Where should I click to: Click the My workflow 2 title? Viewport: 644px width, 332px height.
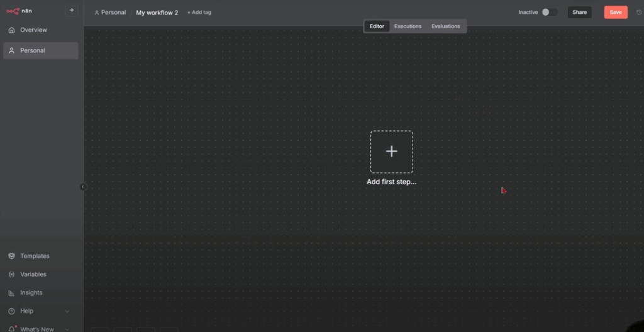click(157, 13)
